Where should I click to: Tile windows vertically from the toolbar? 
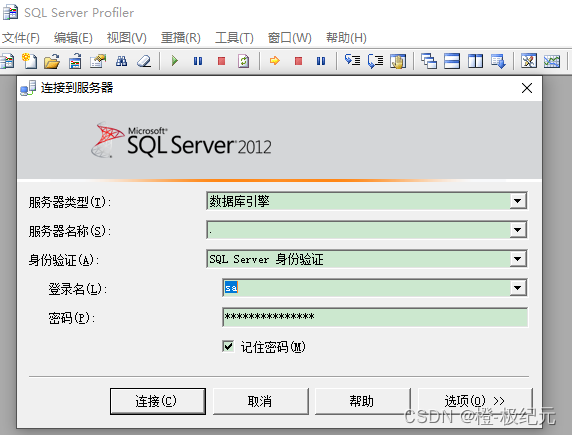click(x=475, y=61)
